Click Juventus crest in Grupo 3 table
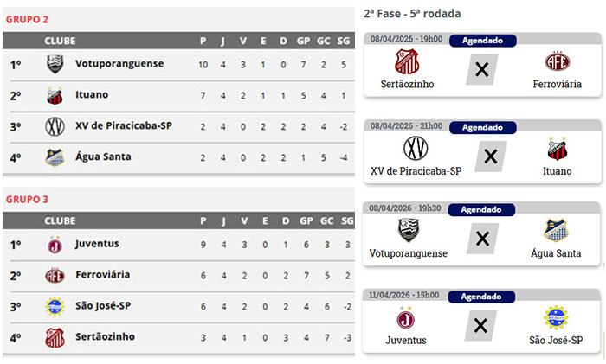The height and width of the screenshot is (364, 606). click(55, 245)
